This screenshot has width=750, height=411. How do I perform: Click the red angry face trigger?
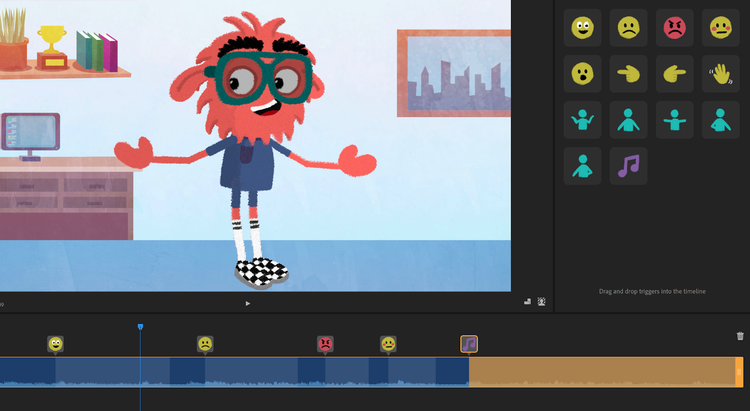pos(675,27)
